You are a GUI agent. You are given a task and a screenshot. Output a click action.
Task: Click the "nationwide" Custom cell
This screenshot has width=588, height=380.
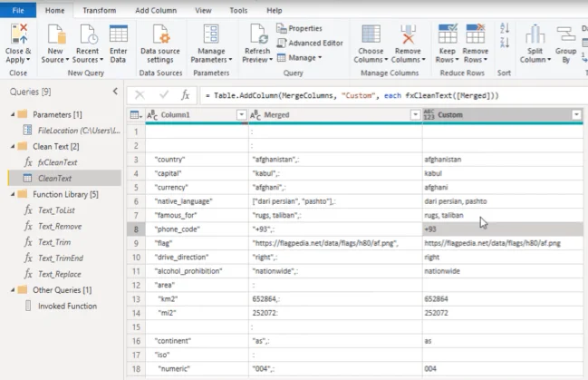(503, 271)
